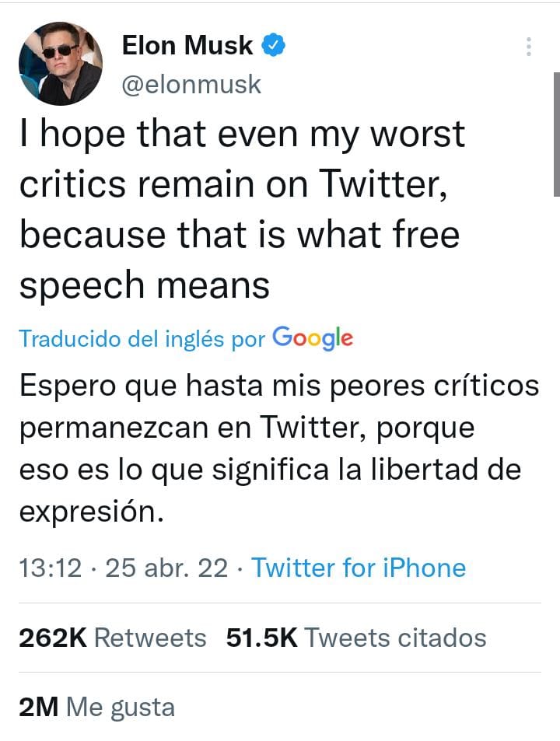Click the Traducido del inglés por label
Image resolution: width=560 pixels, height=741 pixels.
pyautogui.click(x=142, y=339)
